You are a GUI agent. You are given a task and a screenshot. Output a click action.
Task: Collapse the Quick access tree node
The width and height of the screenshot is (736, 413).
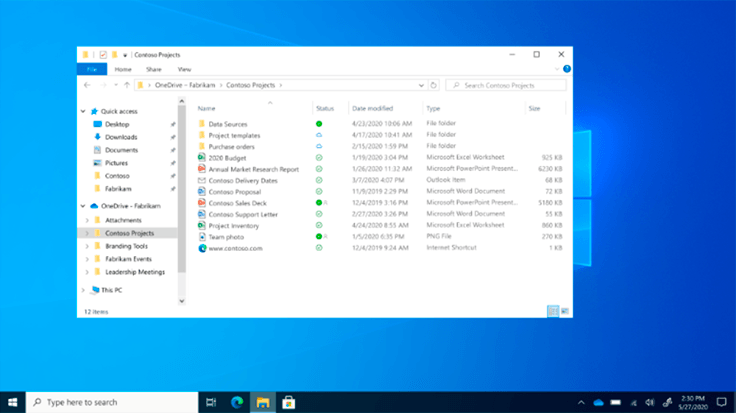click(x=83, y=111)
